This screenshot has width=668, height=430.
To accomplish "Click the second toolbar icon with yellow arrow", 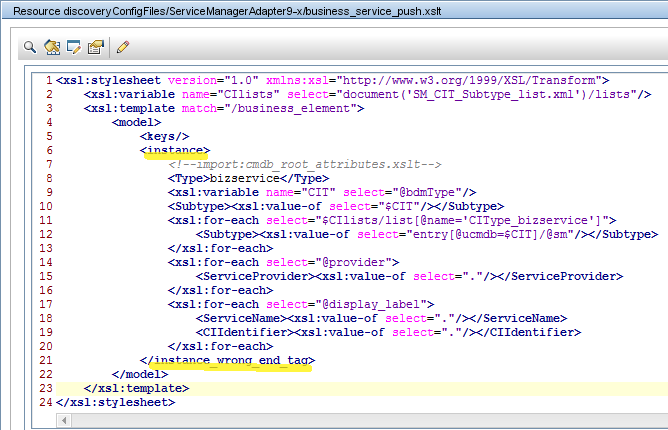I will pyautogui.click(x=52, y=47).
